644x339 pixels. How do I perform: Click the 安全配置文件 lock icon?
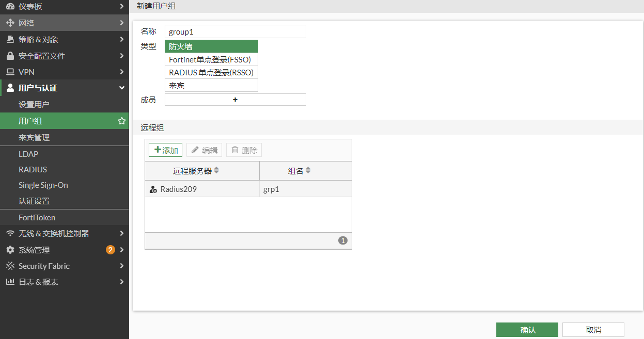point(10,56)
